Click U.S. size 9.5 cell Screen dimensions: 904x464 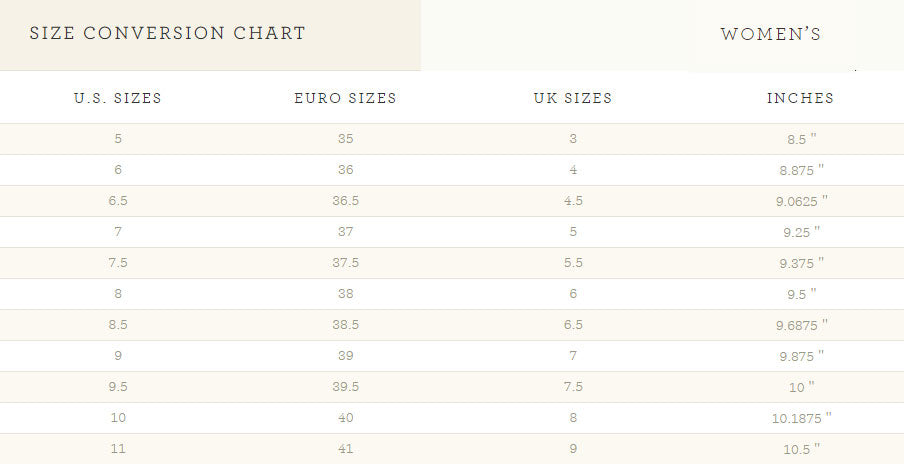pyautogui.click(x=118, y=387)
